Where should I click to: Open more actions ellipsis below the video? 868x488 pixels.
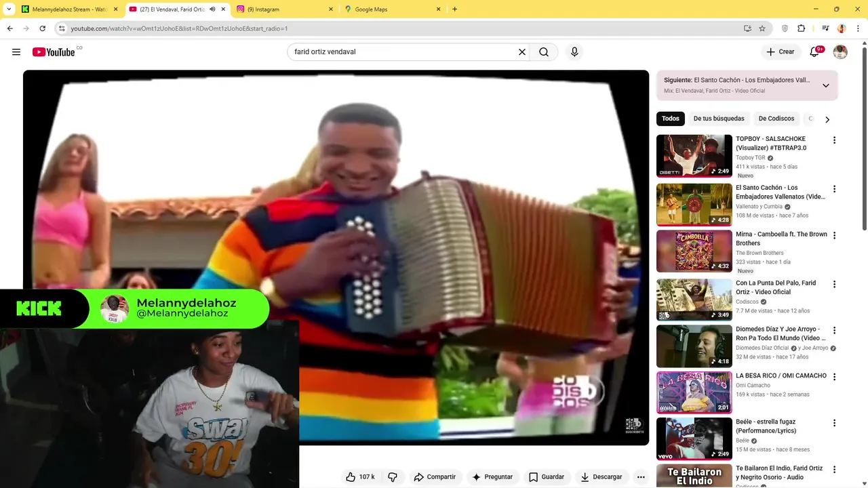(641, 477)
